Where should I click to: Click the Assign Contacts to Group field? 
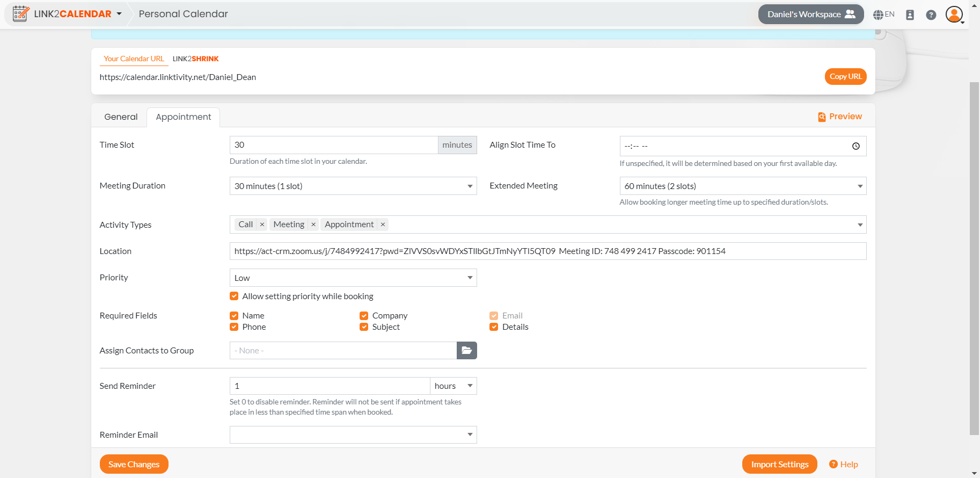pyautogui.click(x=343, y=351)
